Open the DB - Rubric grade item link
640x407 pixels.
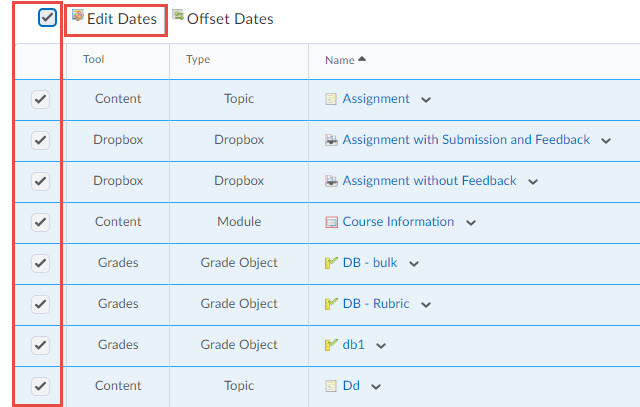(x=376, y=304)
